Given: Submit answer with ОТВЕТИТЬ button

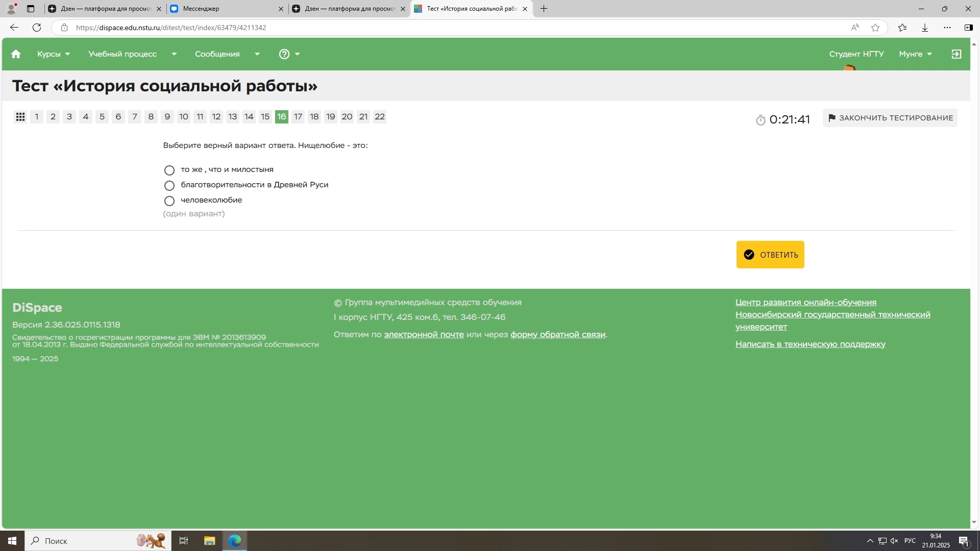Looking at the screenshot, I should (770, 255).
